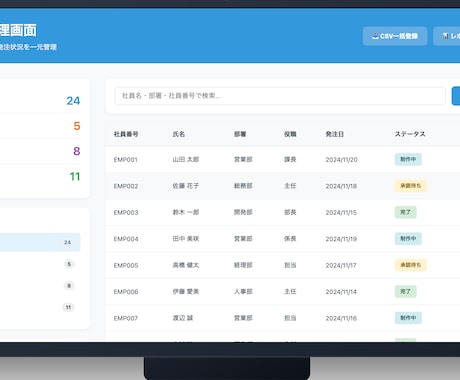Sort by the 発注日 column header
This screenshot has height=380, width=460.
pyautogui.click(x=335, y=134)
